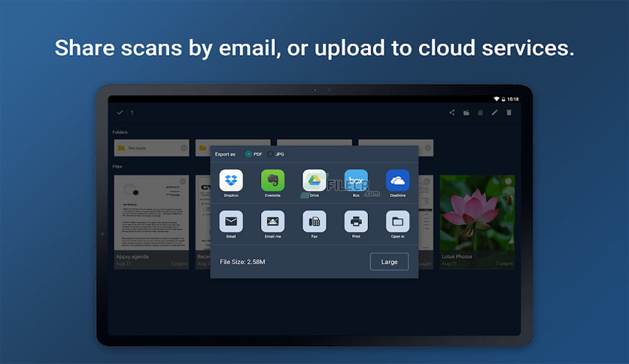Print the selected scan
629x364 pixels.
(x=356, y=221)
